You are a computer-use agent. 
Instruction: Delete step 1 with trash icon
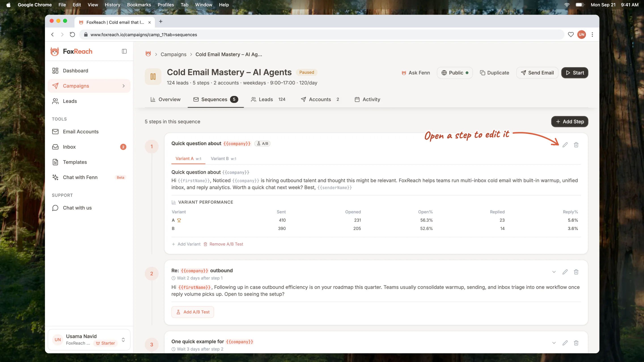click(x=576, y=145)
